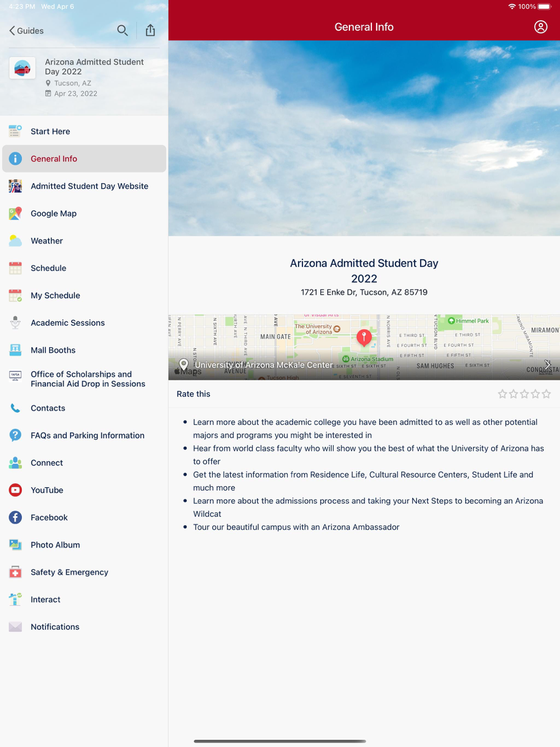Open the user profile icon
Viewport: 560px width, 747px height.
(x=540, y=27)
